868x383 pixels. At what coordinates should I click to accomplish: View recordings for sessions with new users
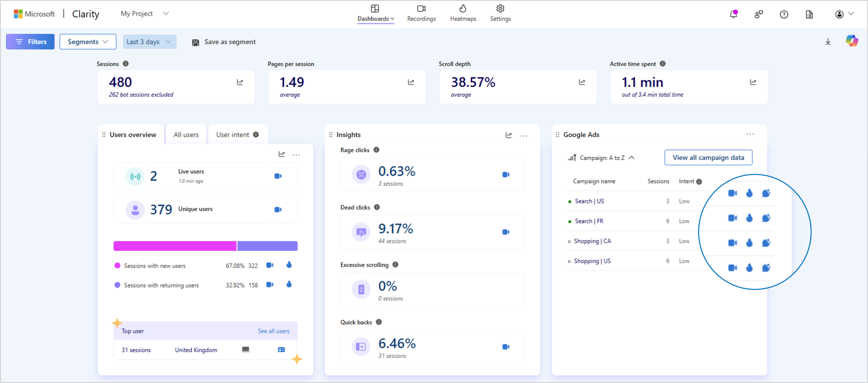tap(270, 265)
